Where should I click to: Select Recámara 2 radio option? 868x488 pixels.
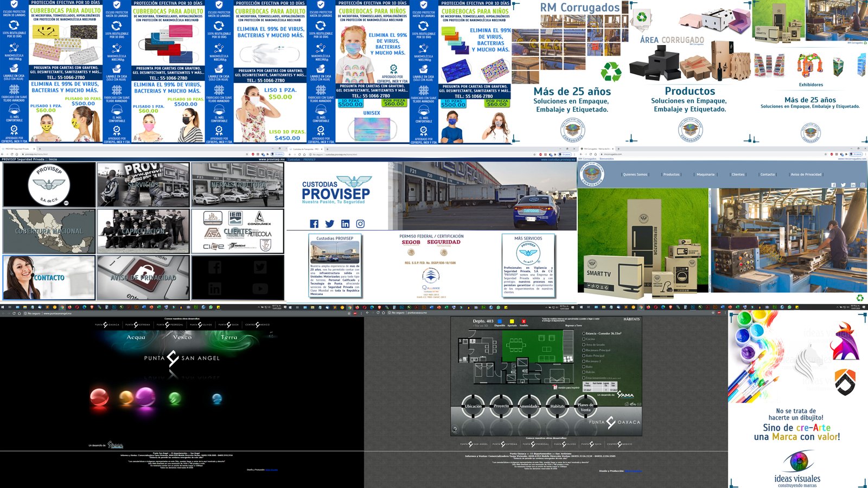tap(584, 361)
